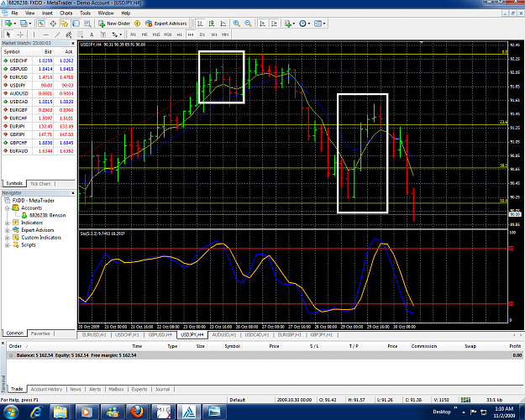The image size is (525, 420).
Task: Switch timeframe to MN
Action: (225, 34)
